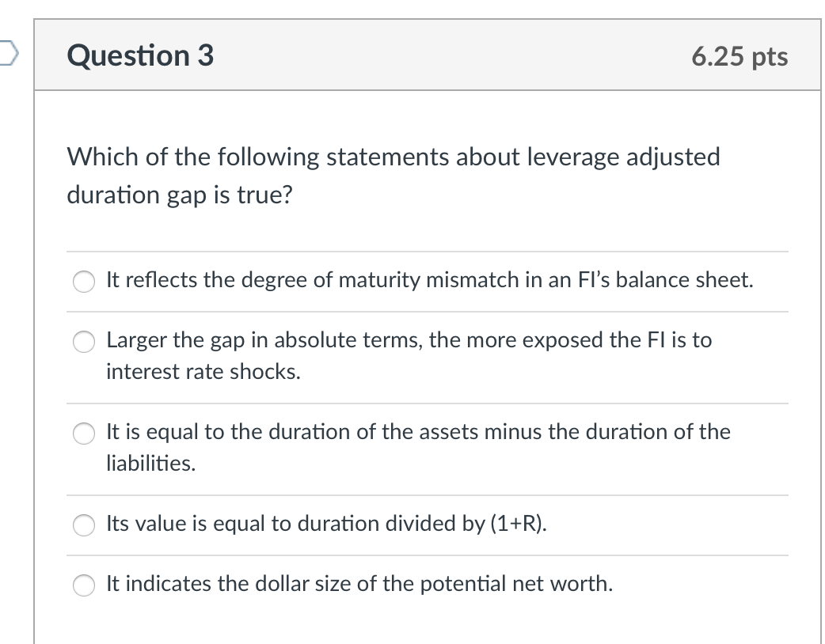Click the 6.25 pts label
The image size is (825, 644).
[738, 55]
